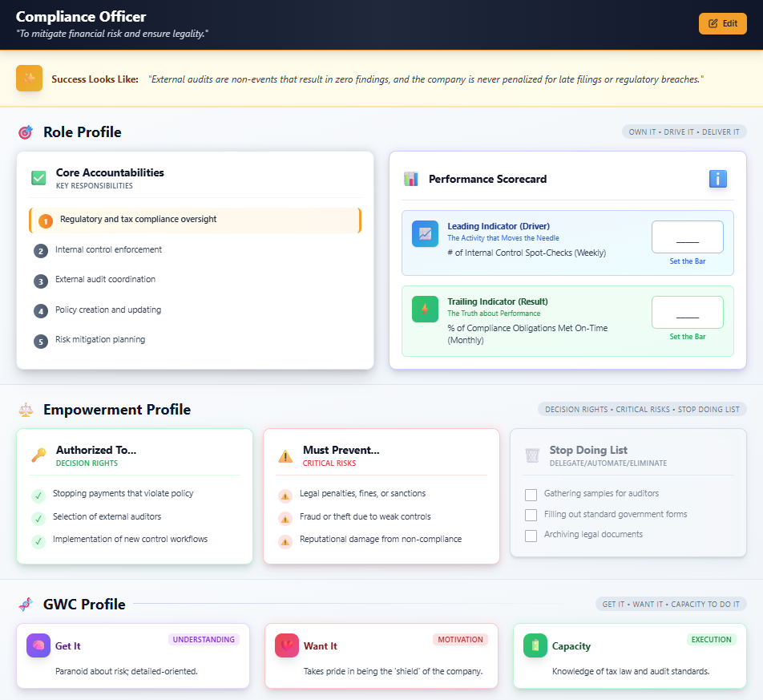Click the Trailing Indicator target input field

pyautogui.click(x=687, y=313)
